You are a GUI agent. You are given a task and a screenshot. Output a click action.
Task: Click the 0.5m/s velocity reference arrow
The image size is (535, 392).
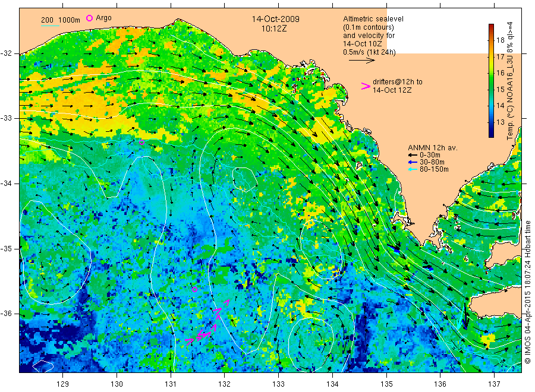(x=361, y=61)
